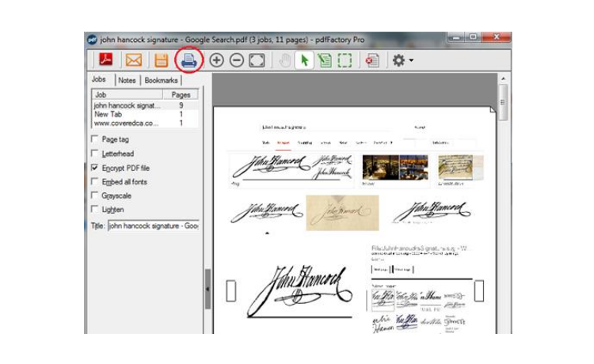This screenshot has width=594, height=364.
Task: Enable the Letterhead checkbox
Action: click(95, 153)
